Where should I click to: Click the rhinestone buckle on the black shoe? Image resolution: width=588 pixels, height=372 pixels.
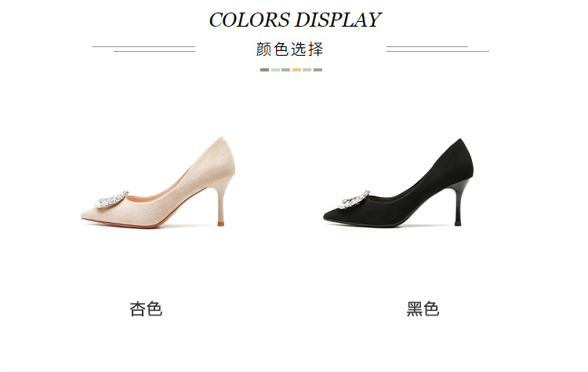coord(354,199)
